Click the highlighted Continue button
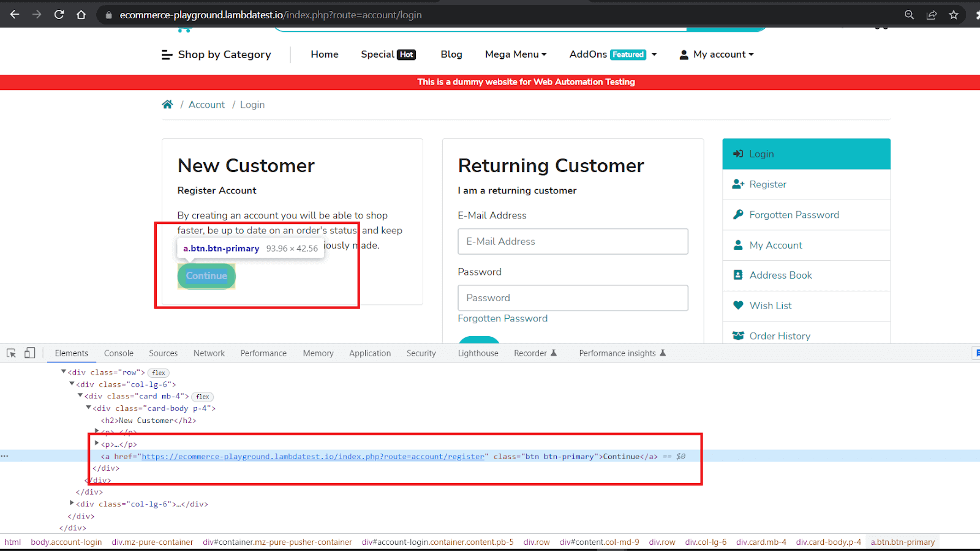 pyautogui.click(x=206, y=276)
